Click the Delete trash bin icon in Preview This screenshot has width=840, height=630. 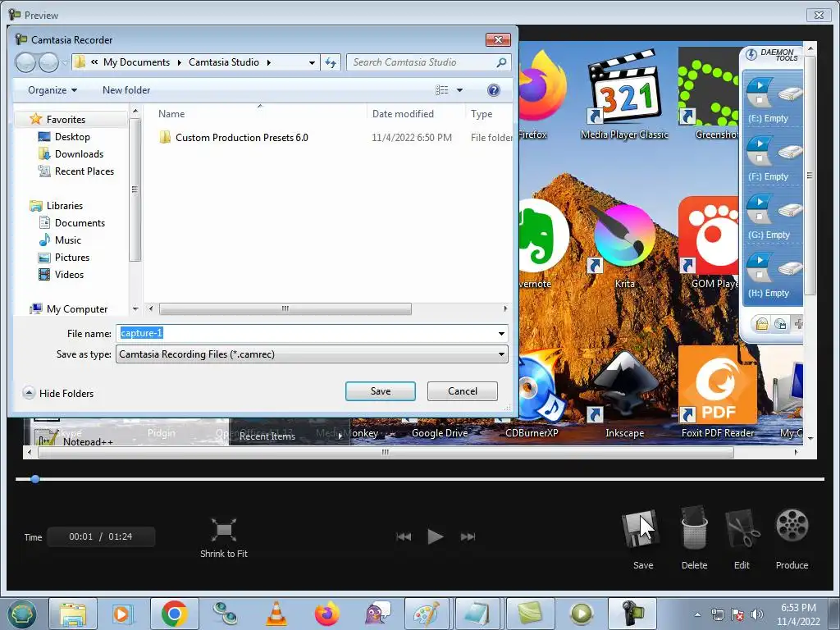[x=694, y=527]
